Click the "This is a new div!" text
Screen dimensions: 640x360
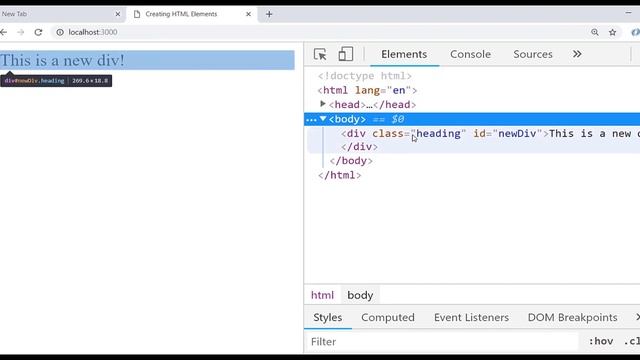tap(62, 60)
